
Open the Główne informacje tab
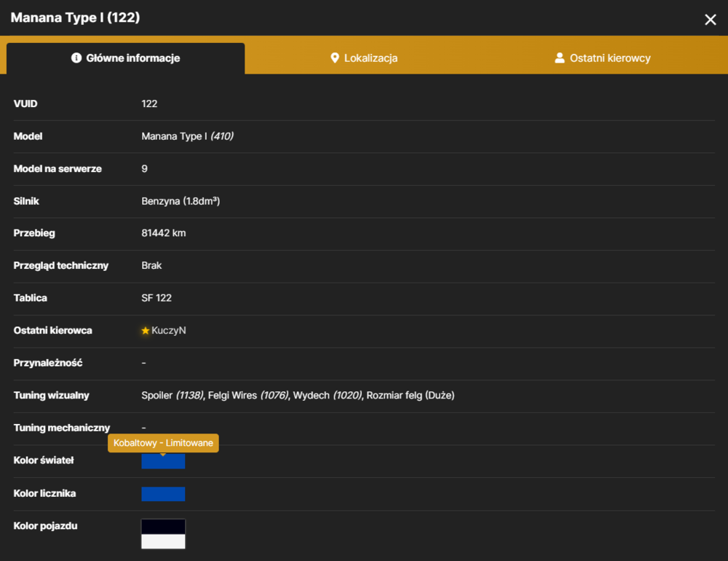pos(125,58)
